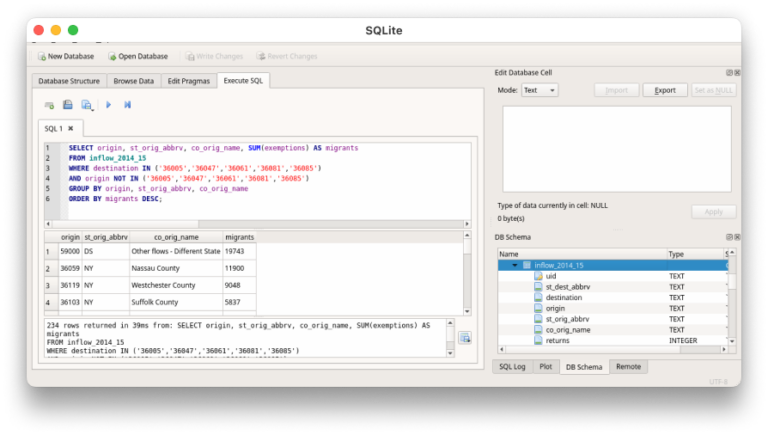Click the results table vertical scrollbar thumb
Viewport: 768px width, 435px height.
(467, 246)
